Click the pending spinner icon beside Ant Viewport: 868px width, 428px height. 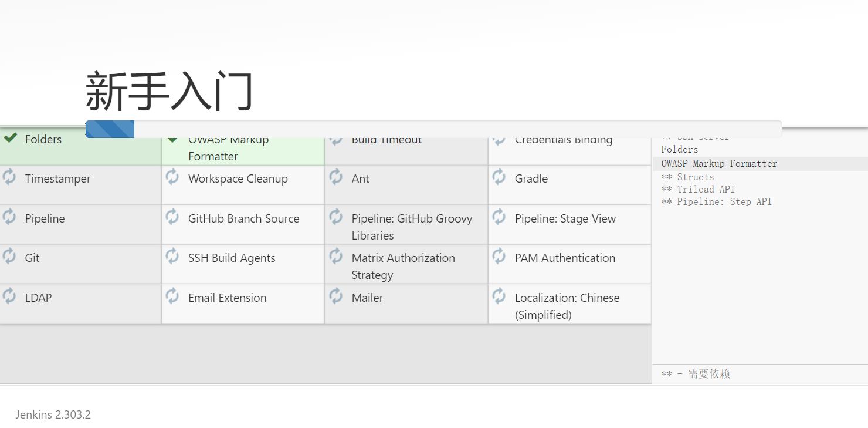336,177
